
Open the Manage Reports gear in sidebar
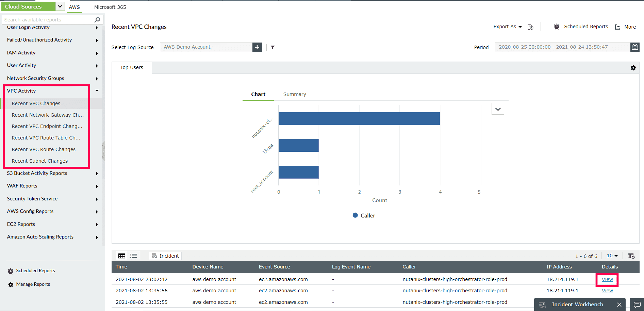pyautogui.click(x=10, y=284)
